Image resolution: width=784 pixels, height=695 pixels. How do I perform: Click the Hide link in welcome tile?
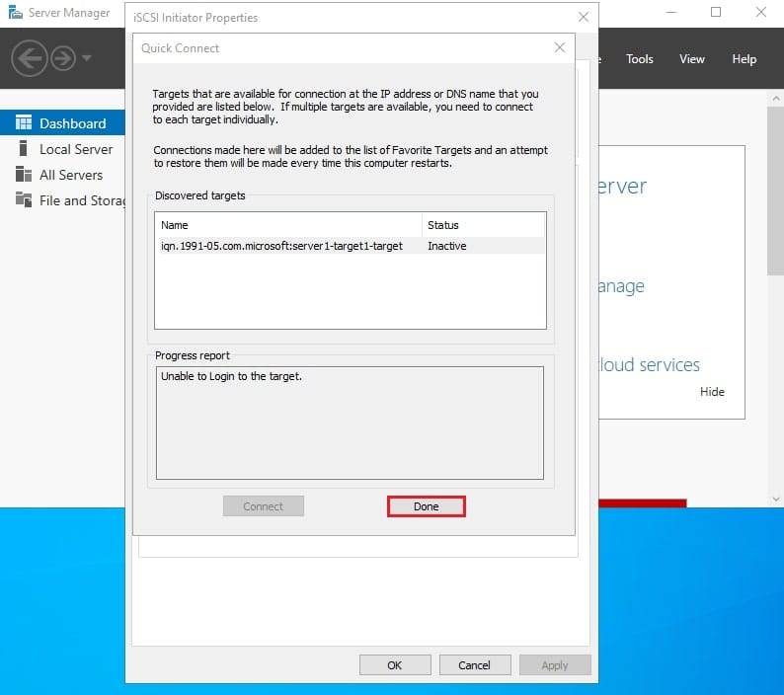coord(712,392)
